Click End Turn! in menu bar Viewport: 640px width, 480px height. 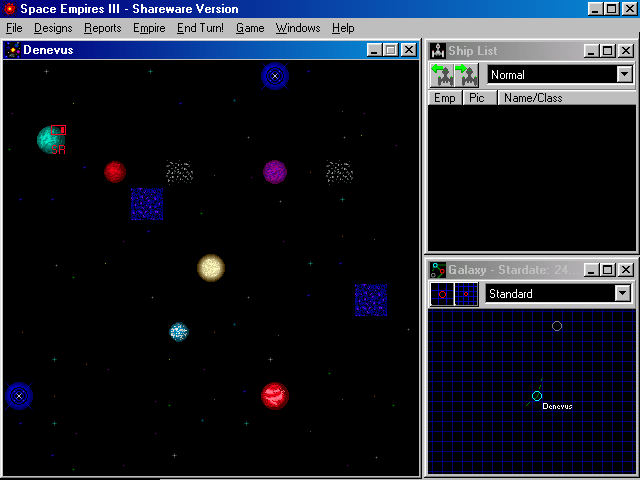[200, 28]
